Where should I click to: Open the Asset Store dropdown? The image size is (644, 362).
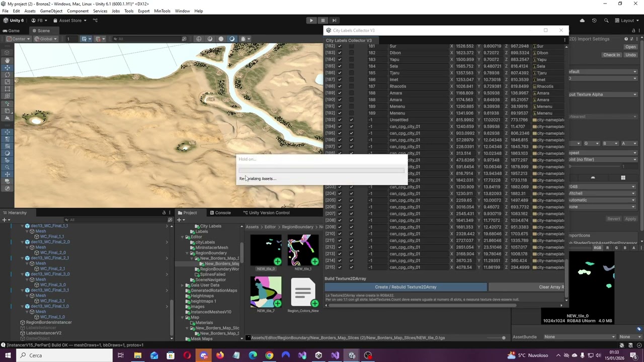pyautogui.click(x=70, y=21)
